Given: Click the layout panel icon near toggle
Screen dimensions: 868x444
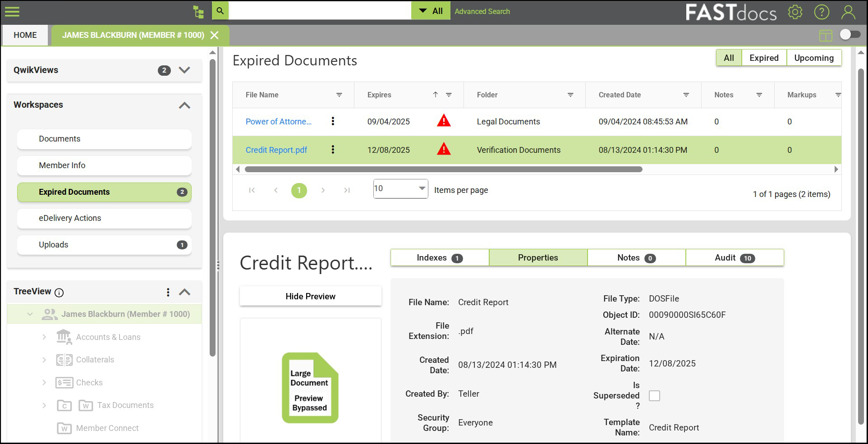Looking at the screenshot, I should pos(826,35).
